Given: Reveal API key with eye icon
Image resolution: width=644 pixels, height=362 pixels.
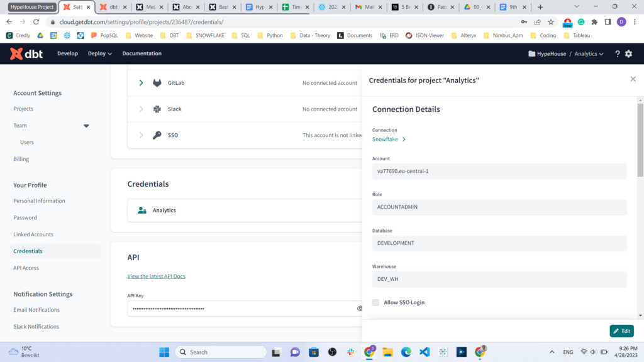Looking at the screenshot, I should [x=360, y=309].
